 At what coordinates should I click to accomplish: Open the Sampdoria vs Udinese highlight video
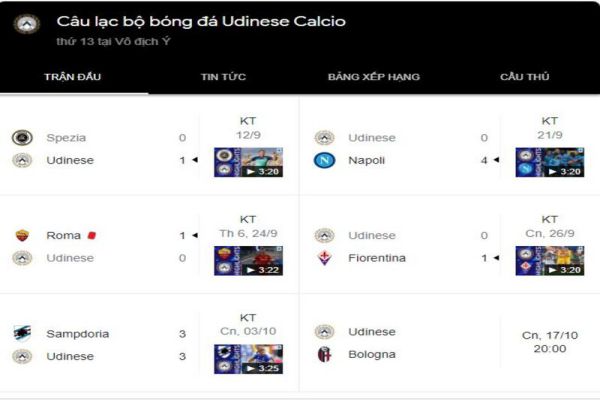click(x=249, y=358)
